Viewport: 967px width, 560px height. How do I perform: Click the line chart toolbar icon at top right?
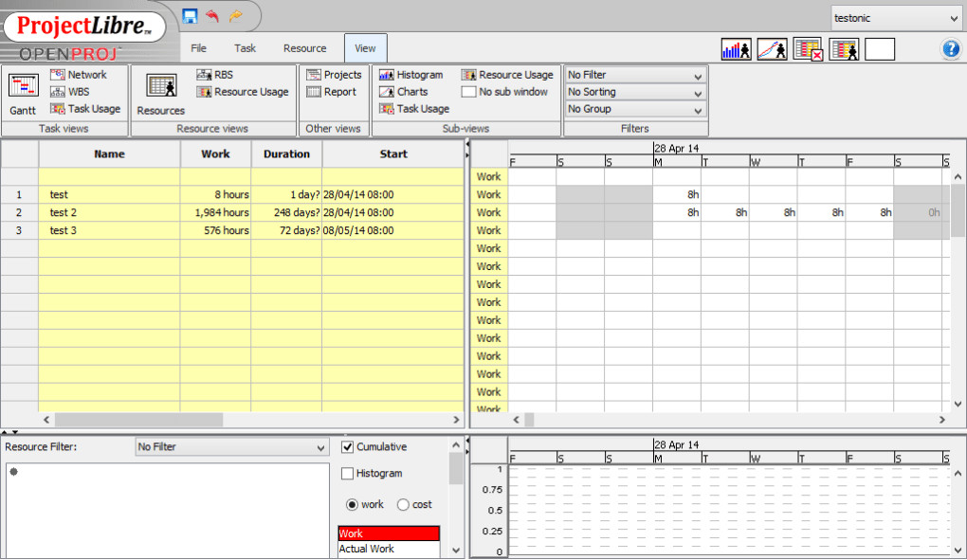[x=772, y=49]
